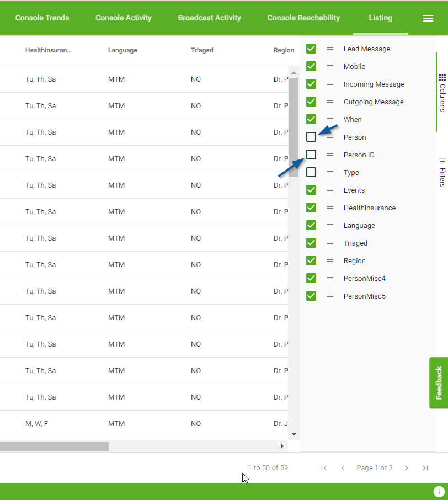
Task: Sort by Language column header
Action: pos(122,50)
